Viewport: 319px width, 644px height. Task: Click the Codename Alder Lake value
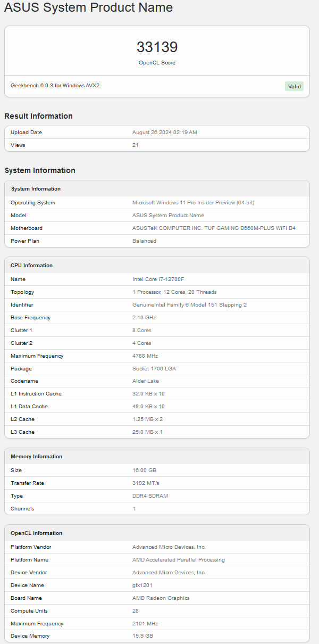[145, 381]
